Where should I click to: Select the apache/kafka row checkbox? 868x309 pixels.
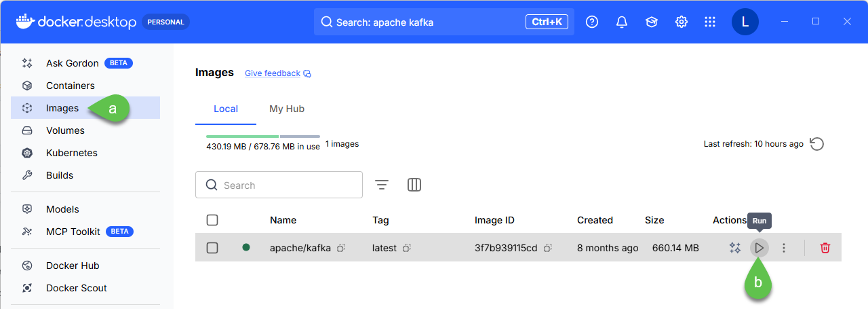coord(212,248)
